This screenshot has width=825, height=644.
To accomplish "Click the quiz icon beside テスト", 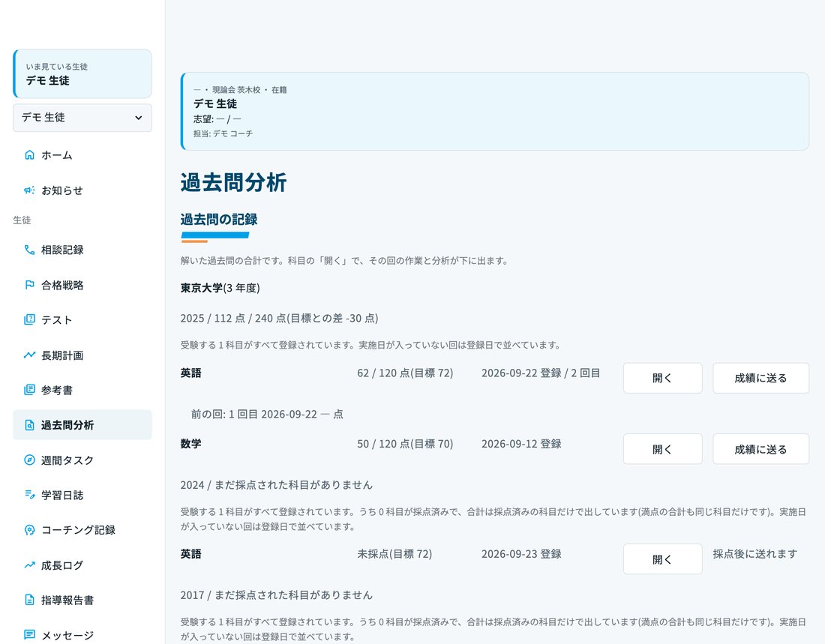I will click(x=29, y=319).
